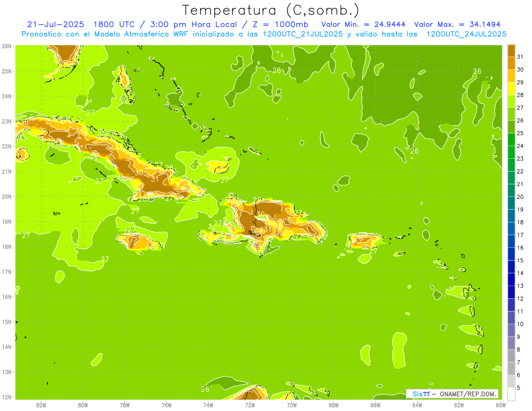Screen dimensions: 532x411
Task: Pick the legend swatch between 29 and 30
Action: 512,76
